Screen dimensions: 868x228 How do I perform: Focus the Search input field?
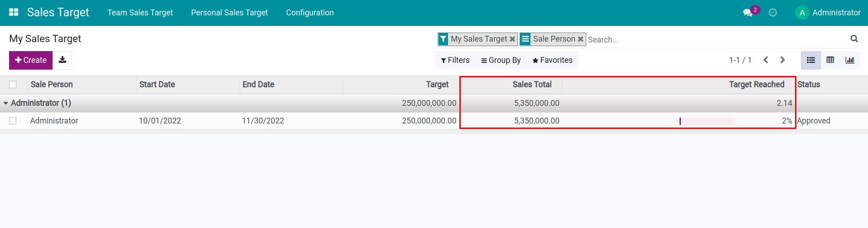[716, 39]
